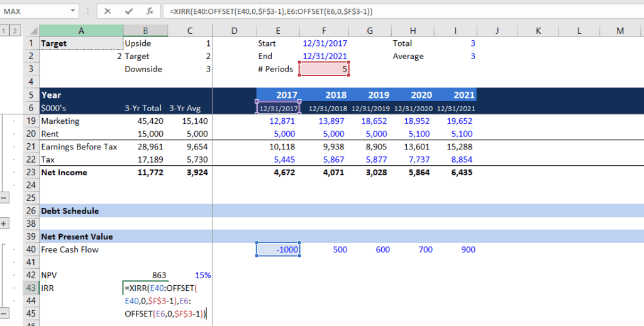Viewport: 644px width, 326px height.
Task: Open the Name Box dropdown arrow
Action: pos(74,11)
